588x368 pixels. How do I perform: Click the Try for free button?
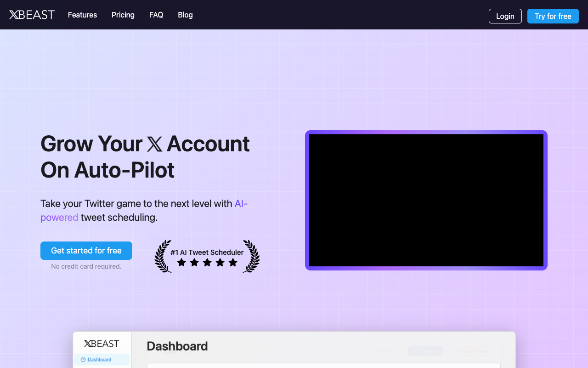click(553, 16)
